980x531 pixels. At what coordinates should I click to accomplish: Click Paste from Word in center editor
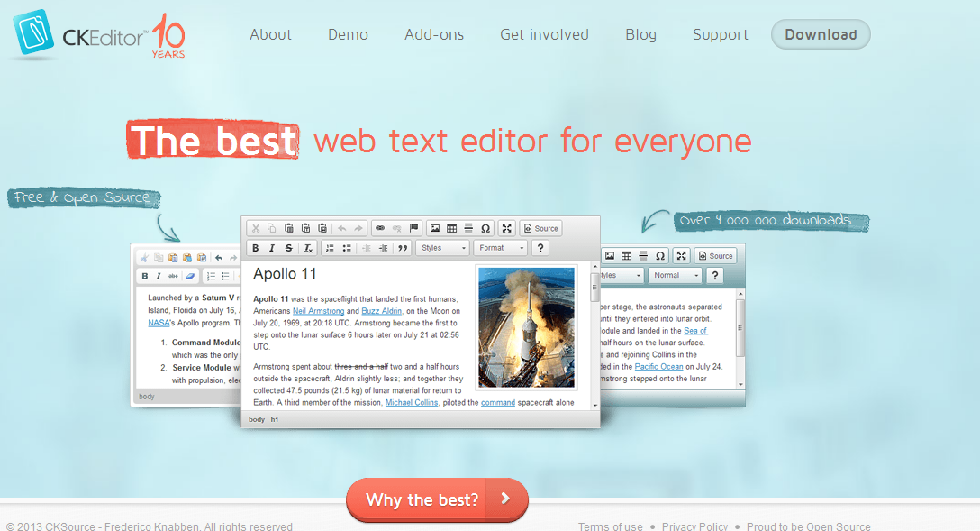pyautogui.click(x=322, y=228)
